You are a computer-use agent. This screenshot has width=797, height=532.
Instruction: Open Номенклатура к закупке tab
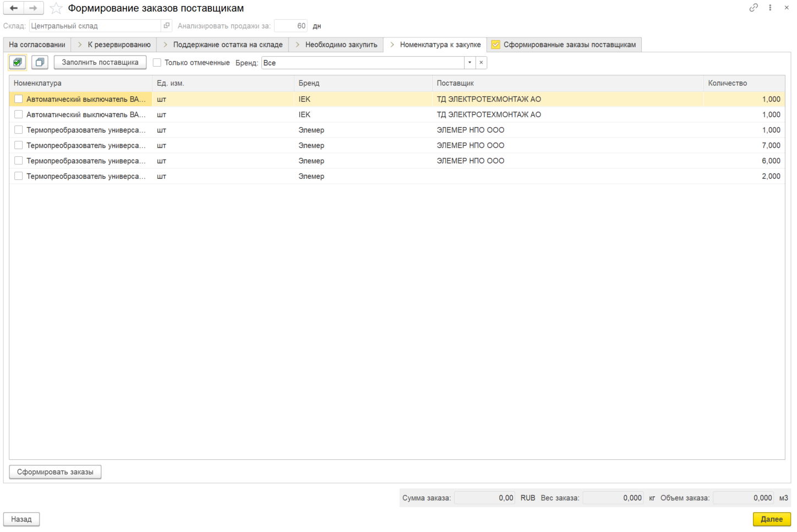pos(435,45)
